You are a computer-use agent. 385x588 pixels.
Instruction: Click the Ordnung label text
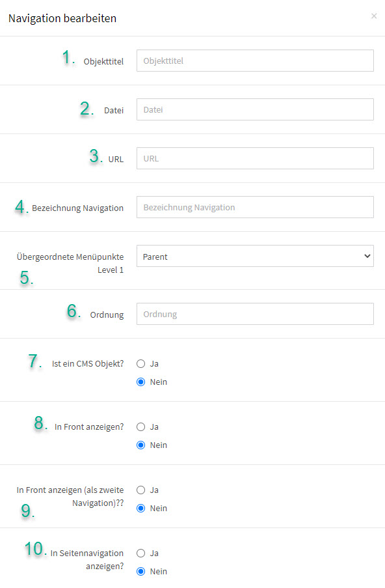(107, 315)
